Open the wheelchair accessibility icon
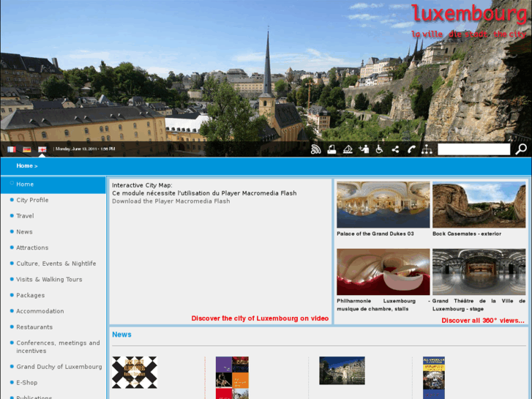 (x=379, y=149)
